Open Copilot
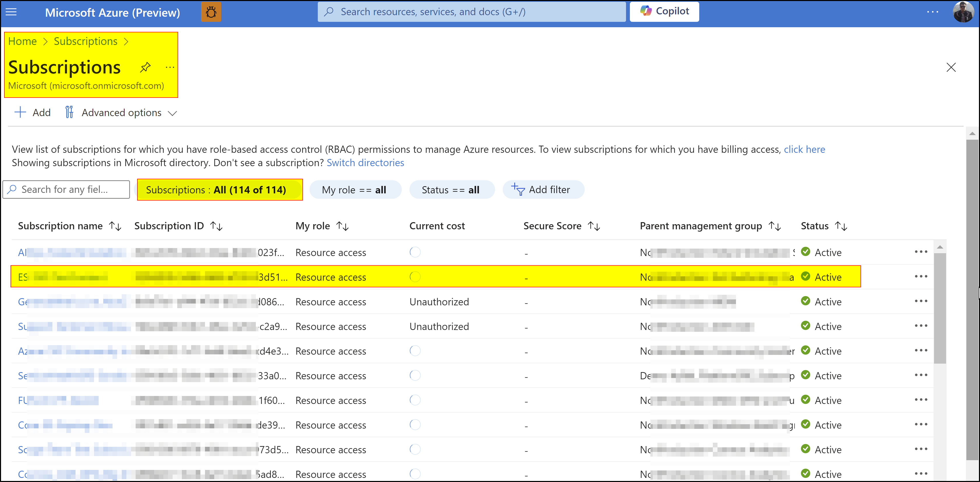Image resolution: width=980 pixels, height=482 pixels. [664, 11]
